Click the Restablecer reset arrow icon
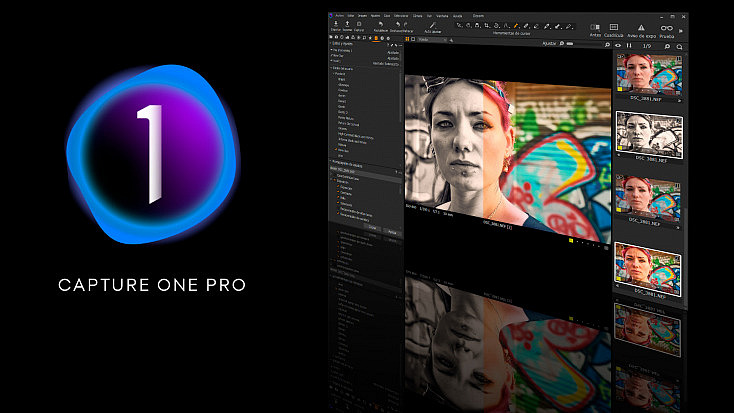This screenshot has height=413, width=734. 381,24
